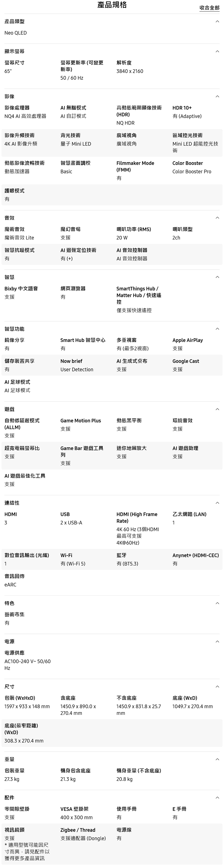
Task: Collapse the 重量 section chevron
Action: [217, 760]
